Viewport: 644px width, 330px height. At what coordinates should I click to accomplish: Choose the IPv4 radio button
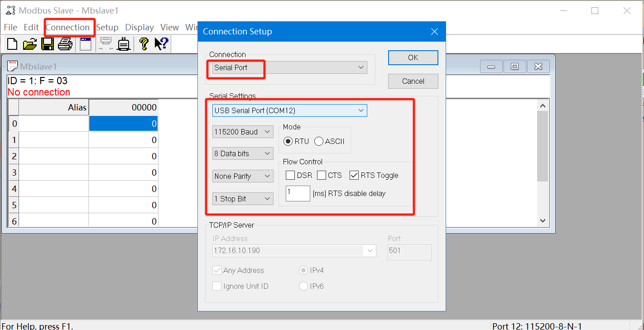303,270
